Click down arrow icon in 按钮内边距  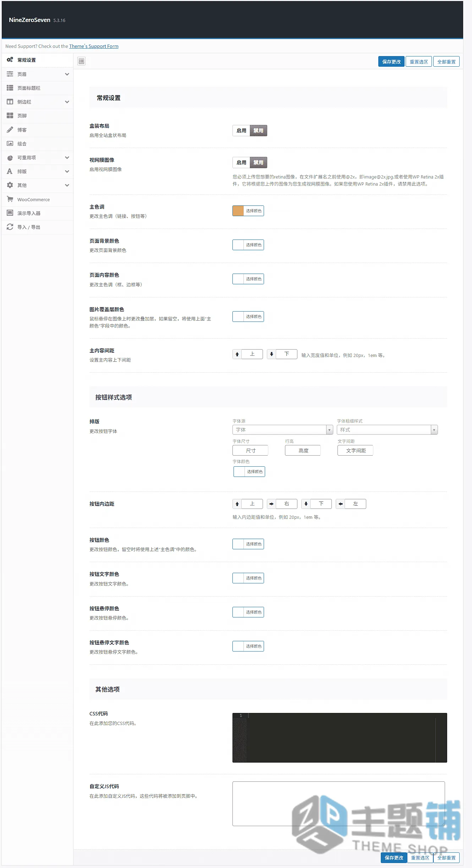(306, 504)
